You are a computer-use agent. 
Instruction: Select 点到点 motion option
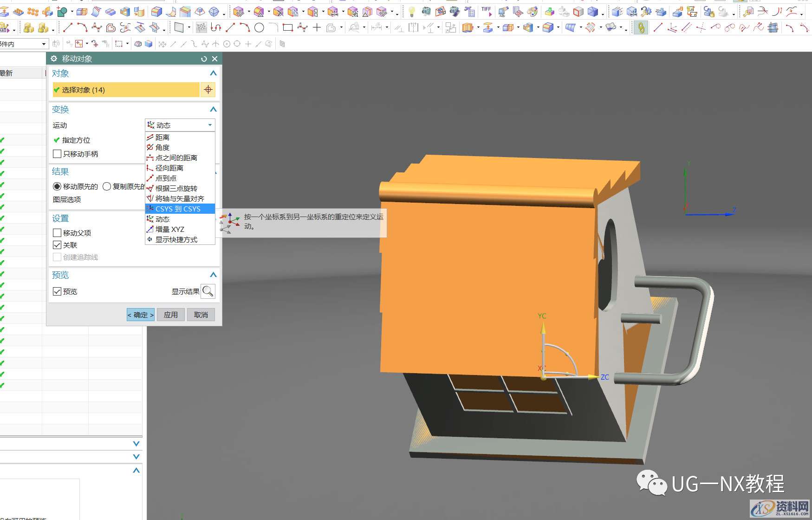coord(166,178)
